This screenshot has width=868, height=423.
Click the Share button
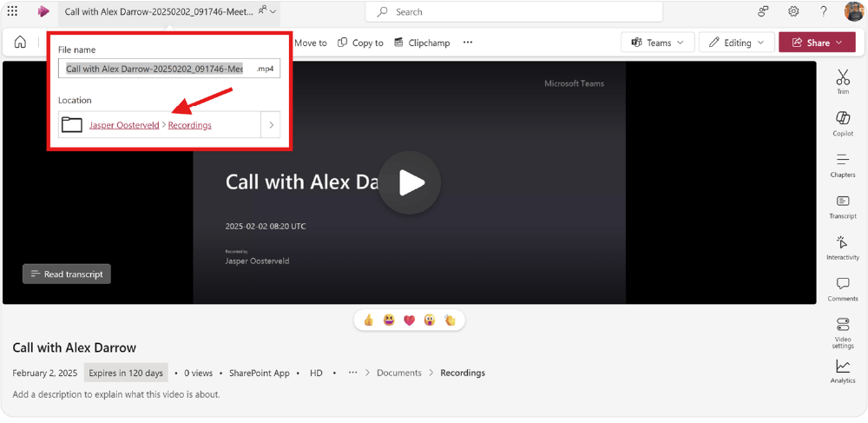pos(817,42)
